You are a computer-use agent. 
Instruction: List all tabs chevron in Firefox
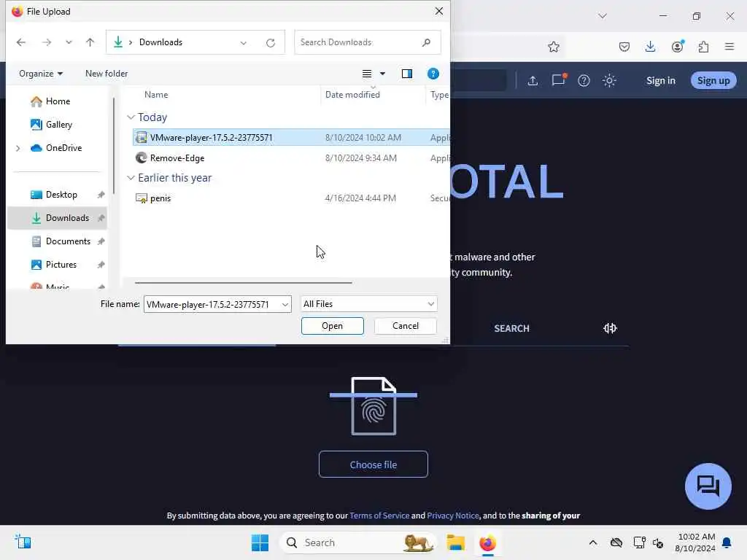click(603, 16)
